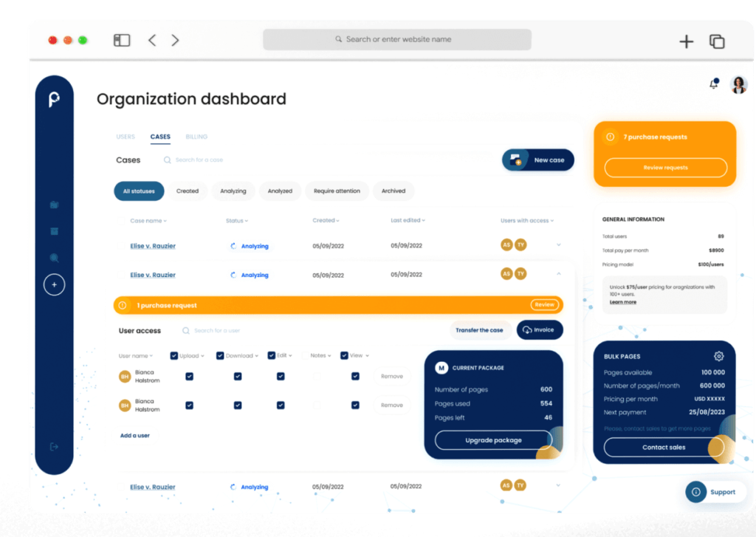Uncheck the Download column header checkbox
756x537 pixels.
[x=220, y=355]
